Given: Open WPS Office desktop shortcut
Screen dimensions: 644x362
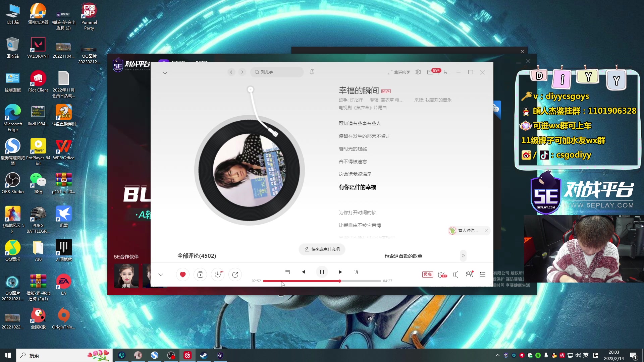Looking at the screenshot, I should [x=63, y=149].
